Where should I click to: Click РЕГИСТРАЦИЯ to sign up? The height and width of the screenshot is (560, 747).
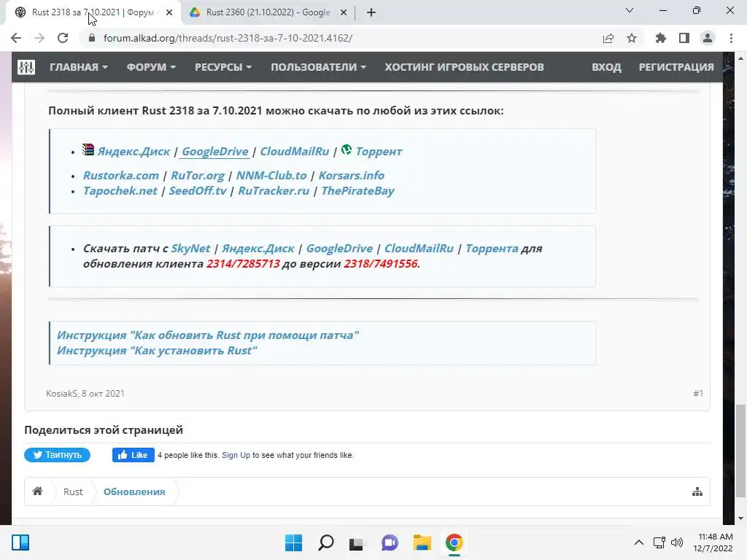676,67
